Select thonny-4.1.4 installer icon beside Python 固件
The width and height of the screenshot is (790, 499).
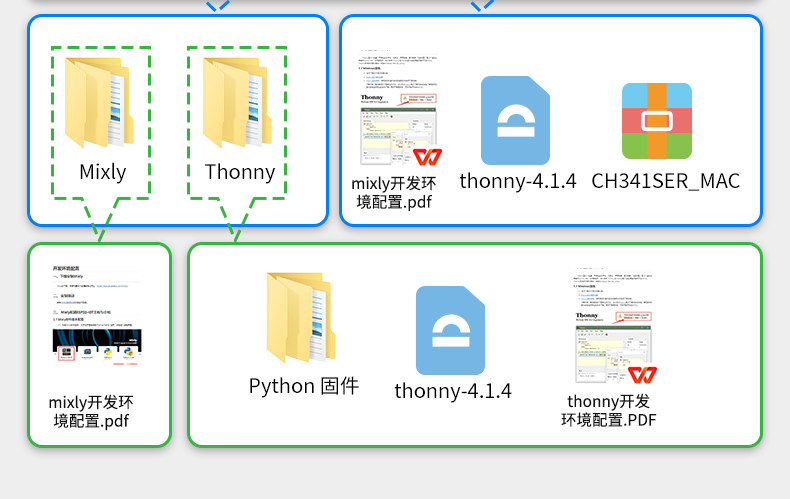tap(450, 331)
